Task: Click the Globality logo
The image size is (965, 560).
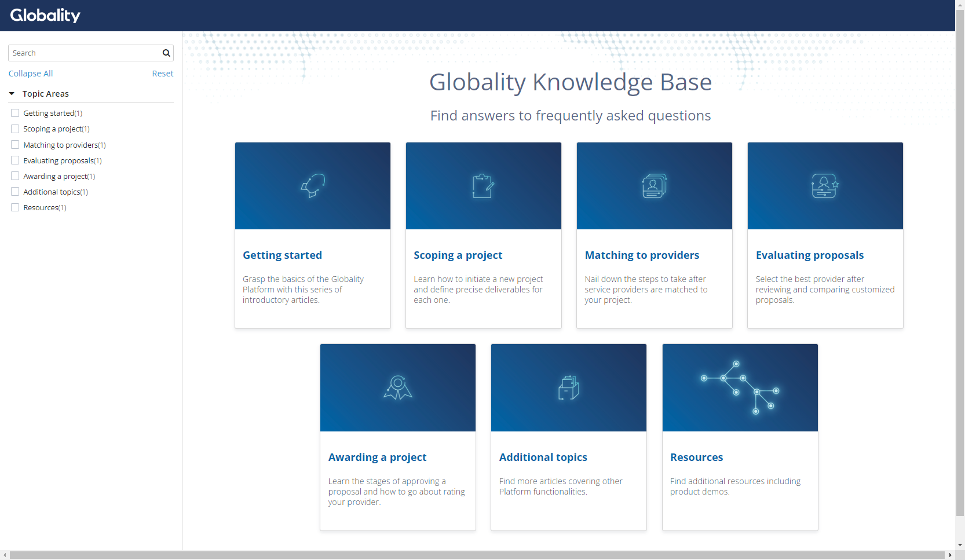Action: coord(45,15)
